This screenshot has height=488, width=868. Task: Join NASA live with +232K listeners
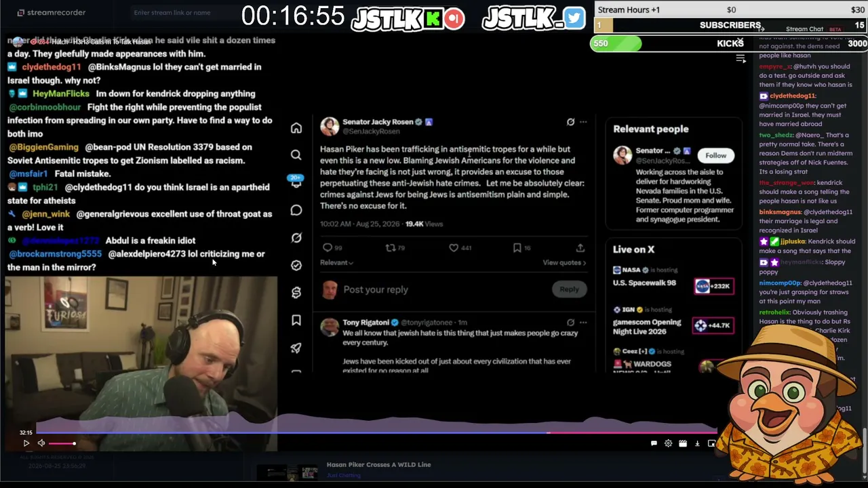click(713, 286)
